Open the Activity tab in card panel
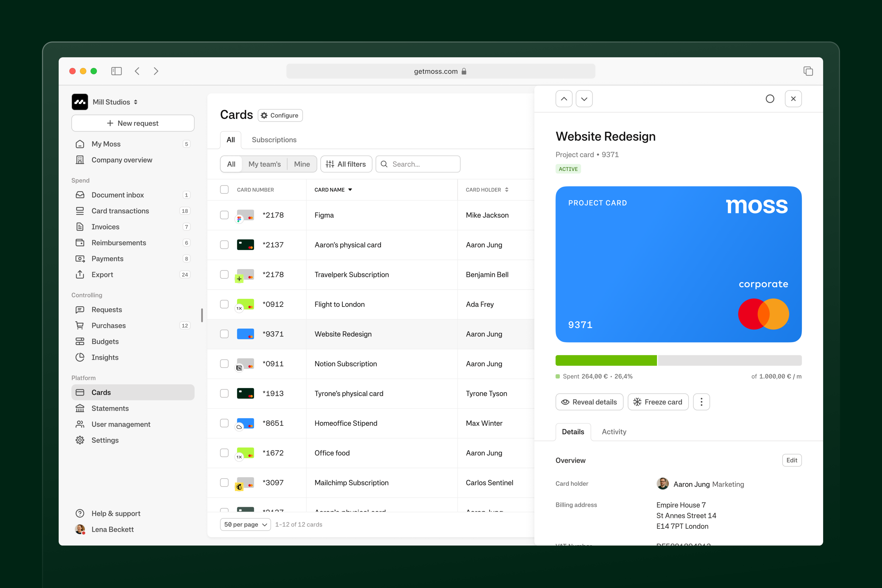Screen dimensions: 882x588 [x=614, y=432]
